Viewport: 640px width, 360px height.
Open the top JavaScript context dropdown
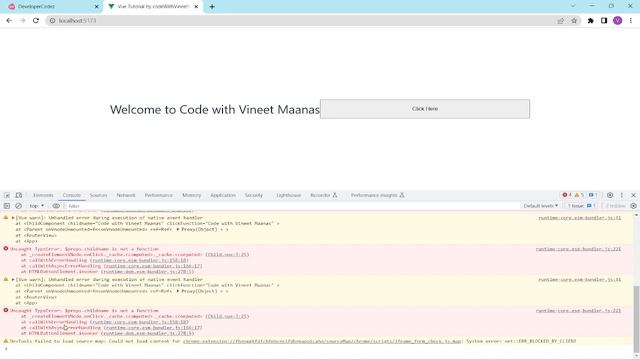pos(37,206)
